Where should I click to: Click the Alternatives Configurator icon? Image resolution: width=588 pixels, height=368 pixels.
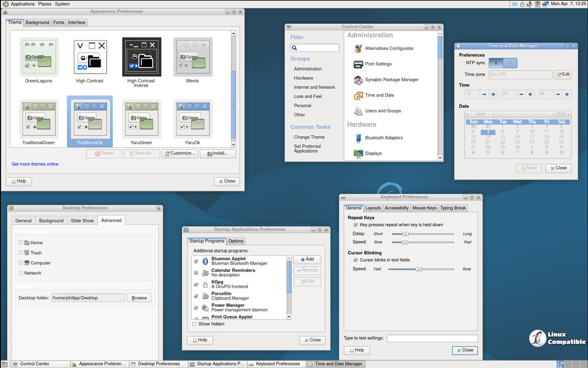tap(358, 48)
